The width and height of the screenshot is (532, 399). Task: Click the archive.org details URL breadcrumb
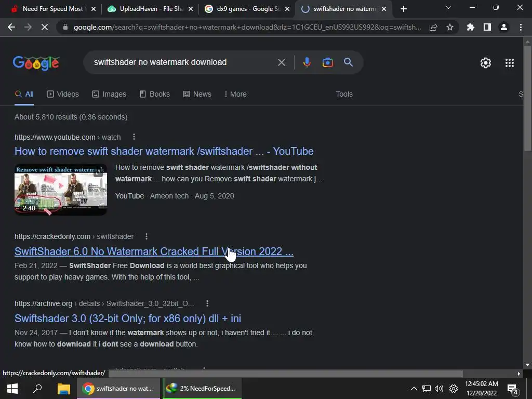pos(104,303)
